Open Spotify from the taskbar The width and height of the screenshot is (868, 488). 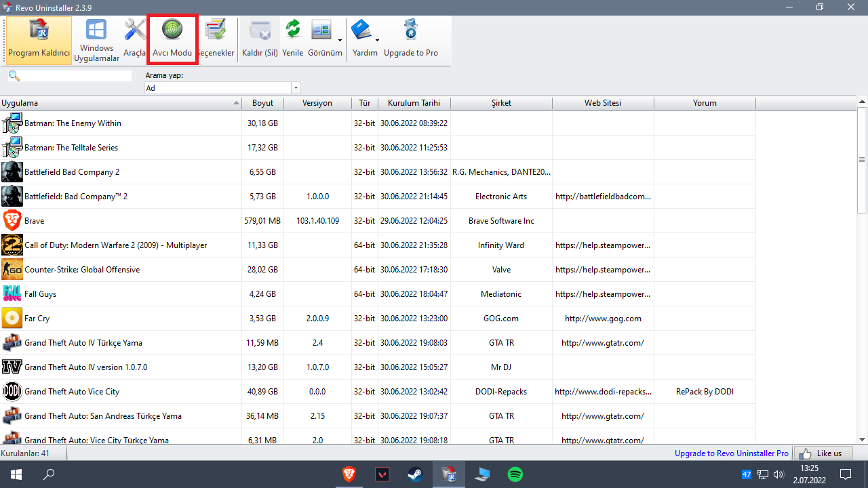pos(515,474)
